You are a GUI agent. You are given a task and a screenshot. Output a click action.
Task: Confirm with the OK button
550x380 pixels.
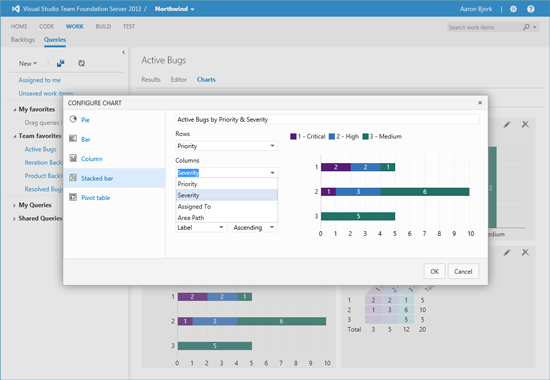click(434, 271)
